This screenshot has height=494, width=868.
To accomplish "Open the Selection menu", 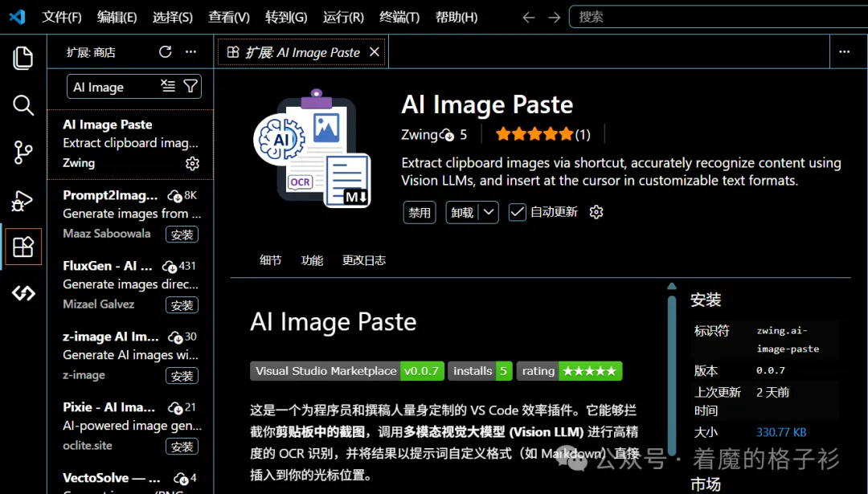I will pyautogui.click(x=173, y=17).
